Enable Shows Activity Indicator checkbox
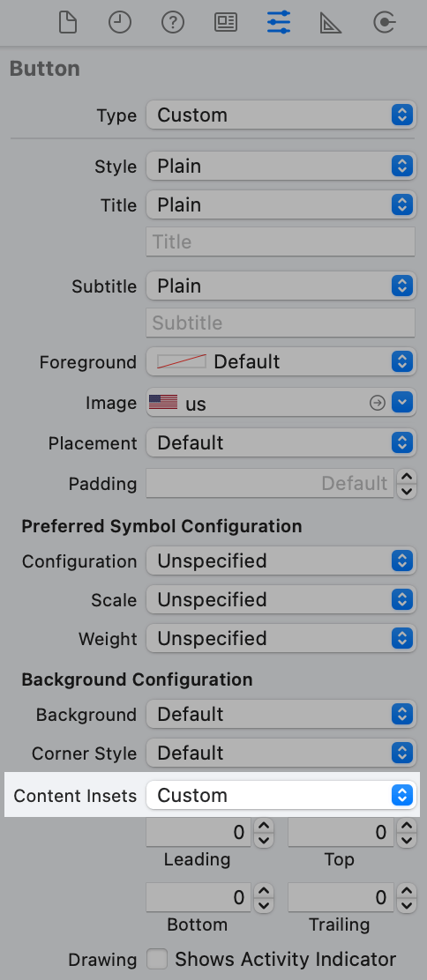 156,959
